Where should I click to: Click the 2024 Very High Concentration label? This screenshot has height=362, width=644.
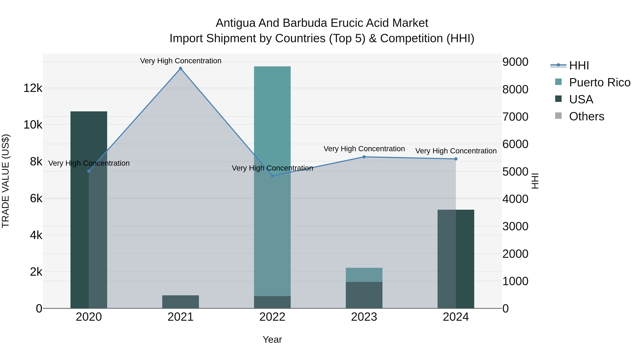point(456,151)
